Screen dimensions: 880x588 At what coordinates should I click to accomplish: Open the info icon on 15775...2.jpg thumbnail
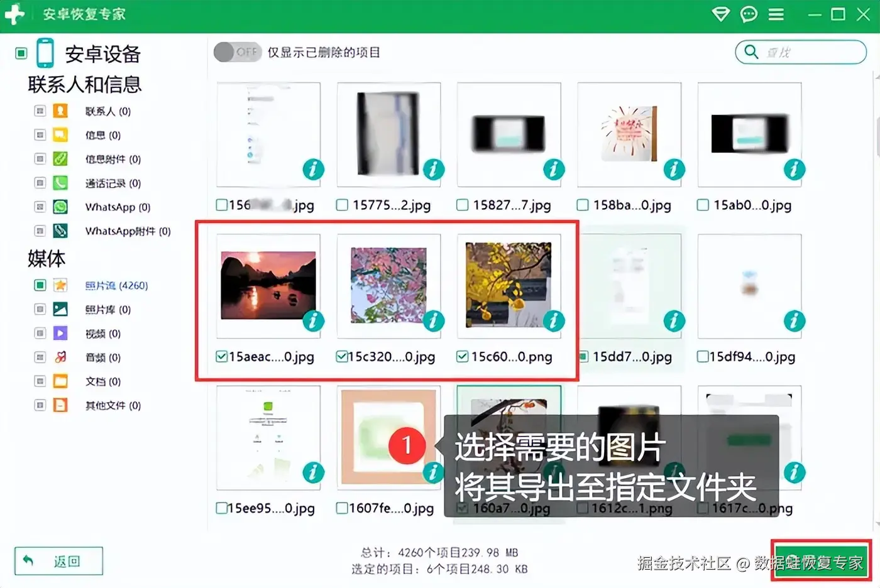433,169
